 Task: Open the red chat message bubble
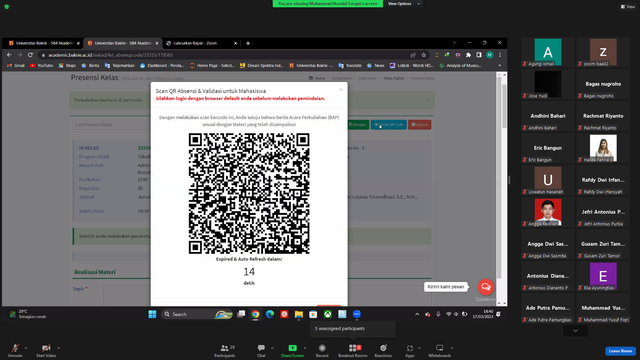coord(486,287)
